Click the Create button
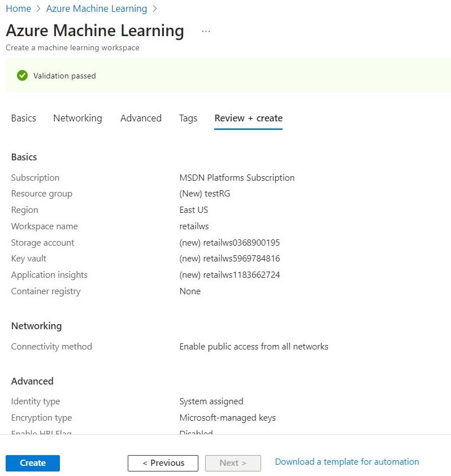The height and width of the screenshot is (476, 451). point(32,462)
